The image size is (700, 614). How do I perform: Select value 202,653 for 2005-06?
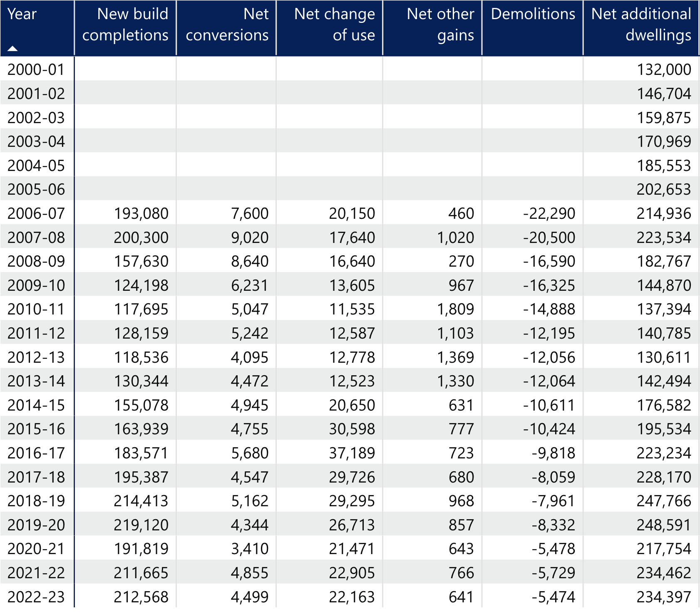click(664, 189)
